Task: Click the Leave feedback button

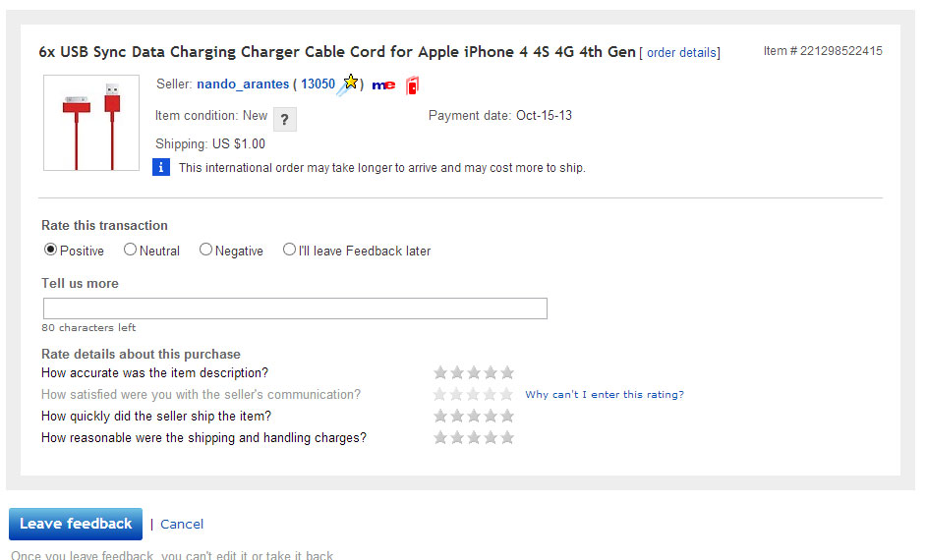Action: click(x=76, y=524)
